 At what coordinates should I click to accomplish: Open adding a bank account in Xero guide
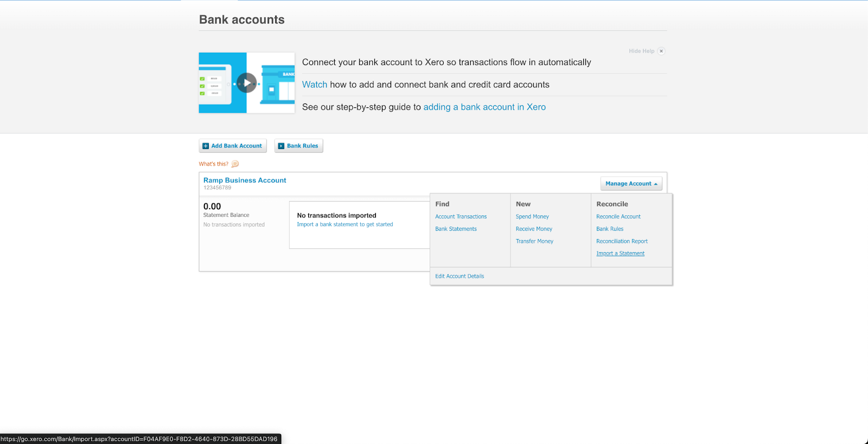click(x=484, y=107)
